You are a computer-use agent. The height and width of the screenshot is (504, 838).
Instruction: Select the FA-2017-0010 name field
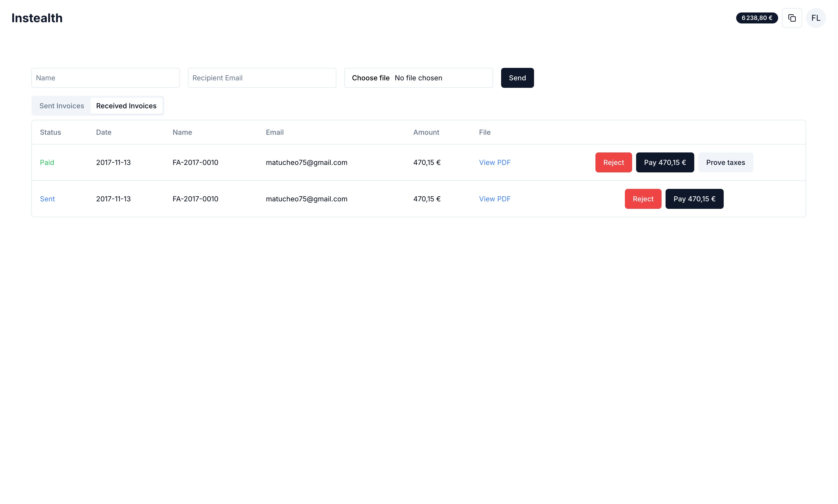tap(195, 162)
